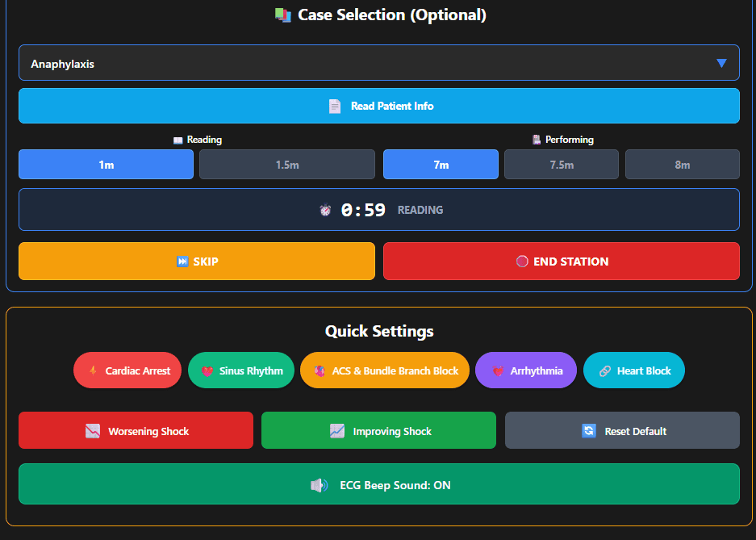Set performing time to 8m

[682, 164]
